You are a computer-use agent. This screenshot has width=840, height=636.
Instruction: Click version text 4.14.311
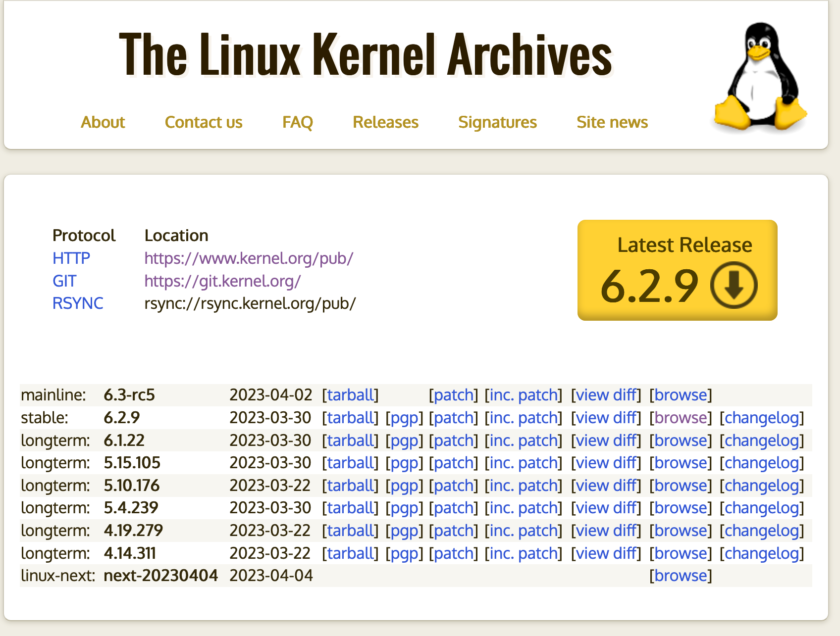click(x=130, y=553)
